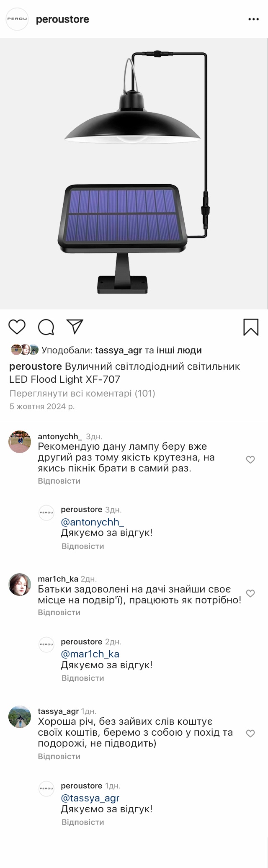The height and width of the screenshot is (868, 268).
Task: Open list of other people who liked
Action: 179,350
